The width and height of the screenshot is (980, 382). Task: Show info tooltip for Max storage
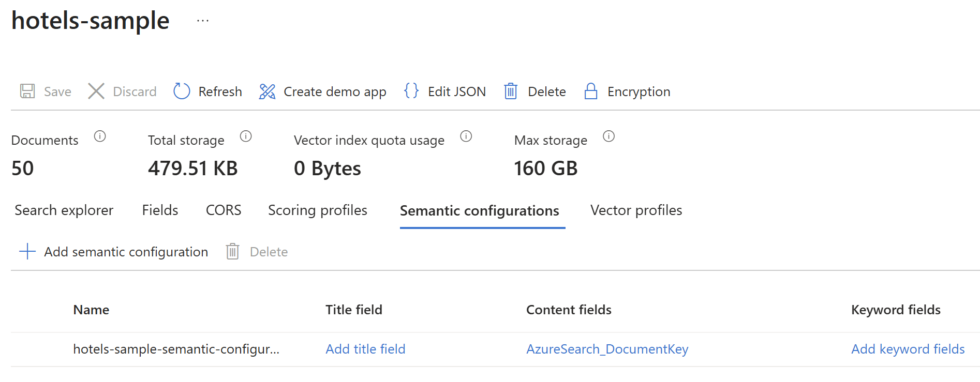(609, 136)
